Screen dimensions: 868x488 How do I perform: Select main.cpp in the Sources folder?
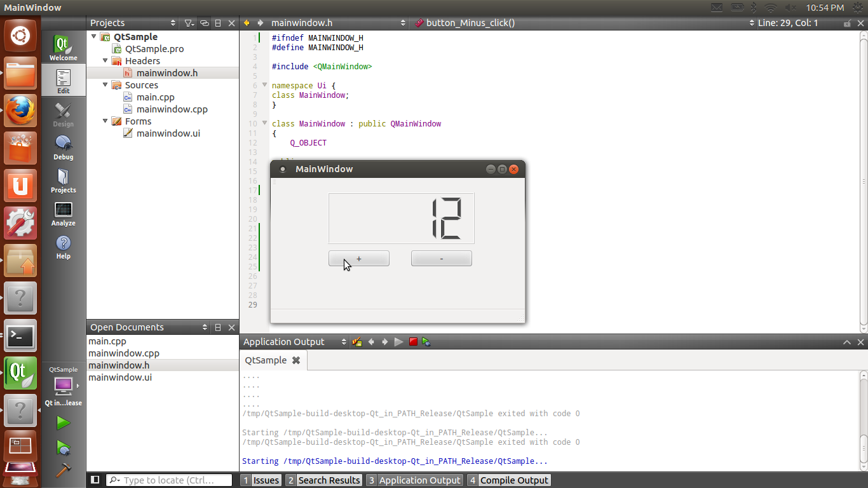coord(155,97)
